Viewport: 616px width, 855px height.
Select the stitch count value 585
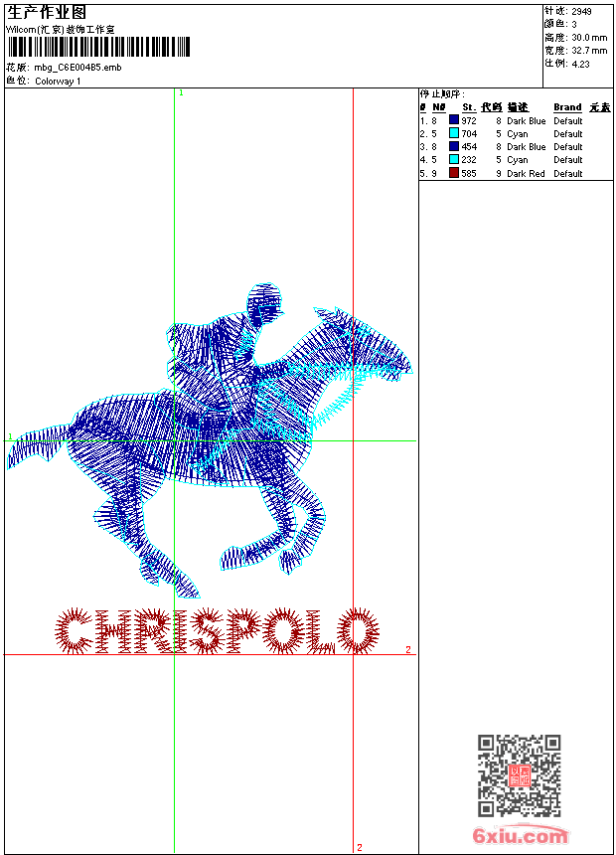(469, 173)
